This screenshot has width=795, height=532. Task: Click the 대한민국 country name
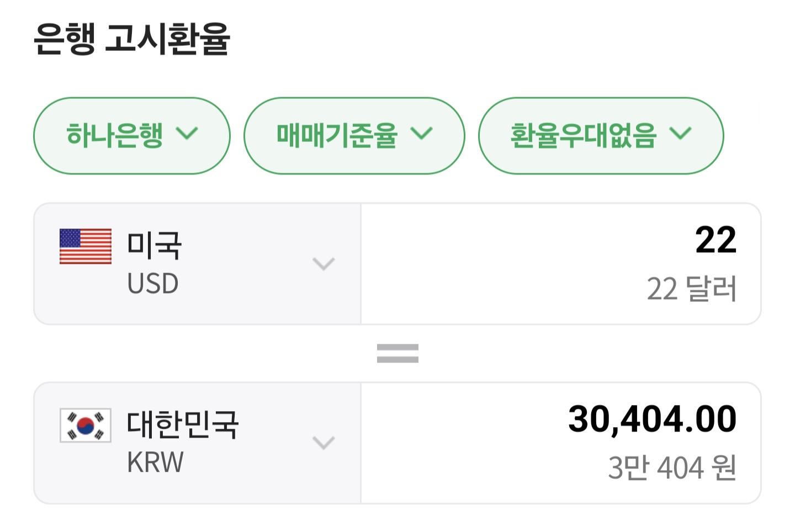tap(183, 424)
